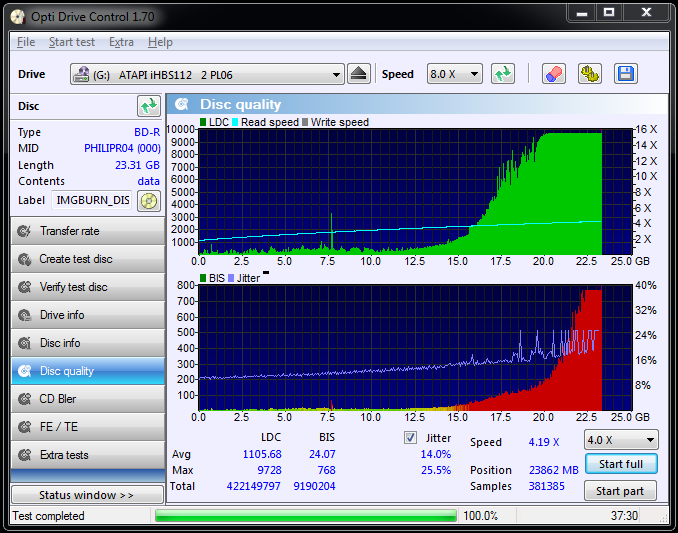678x533 pixels.
Task: Click the Extra tests sidebar icon
Action: (24, 455)
